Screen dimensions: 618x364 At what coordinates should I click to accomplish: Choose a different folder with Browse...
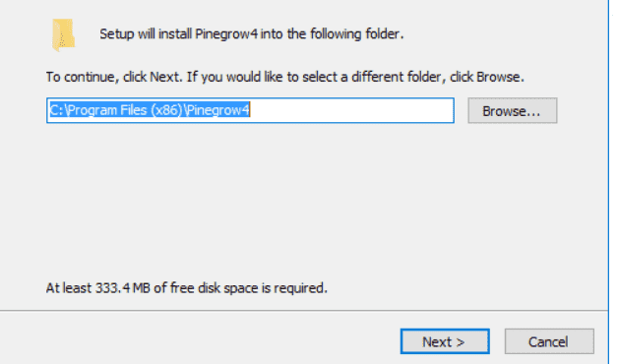[x=513, y=111]
